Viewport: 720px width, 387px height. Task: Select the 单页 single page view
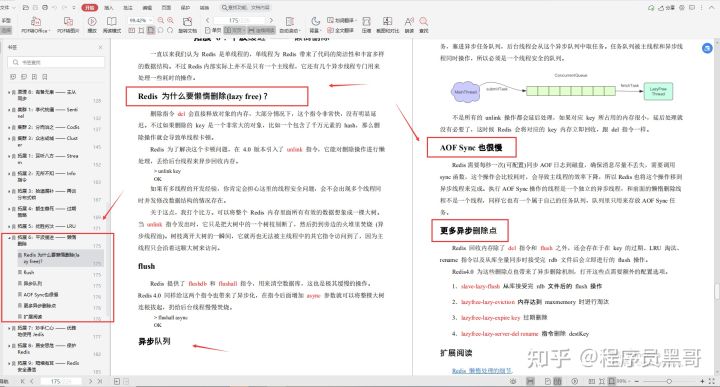click(212, 30)
